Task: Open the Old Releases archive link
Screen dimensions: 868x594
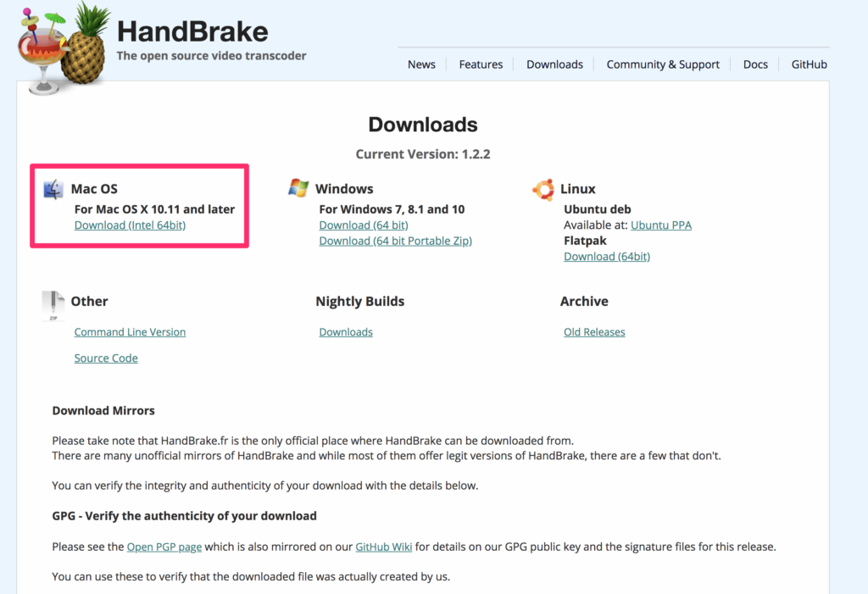Action: (594, 332)
